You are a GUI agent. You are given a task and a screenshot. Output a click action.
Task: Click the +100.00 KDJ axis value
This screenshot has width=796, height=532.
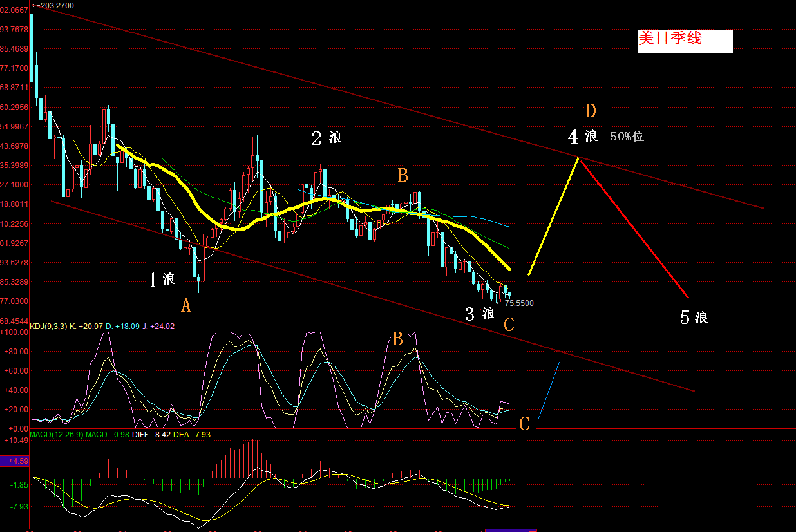(x=14, y=332)
